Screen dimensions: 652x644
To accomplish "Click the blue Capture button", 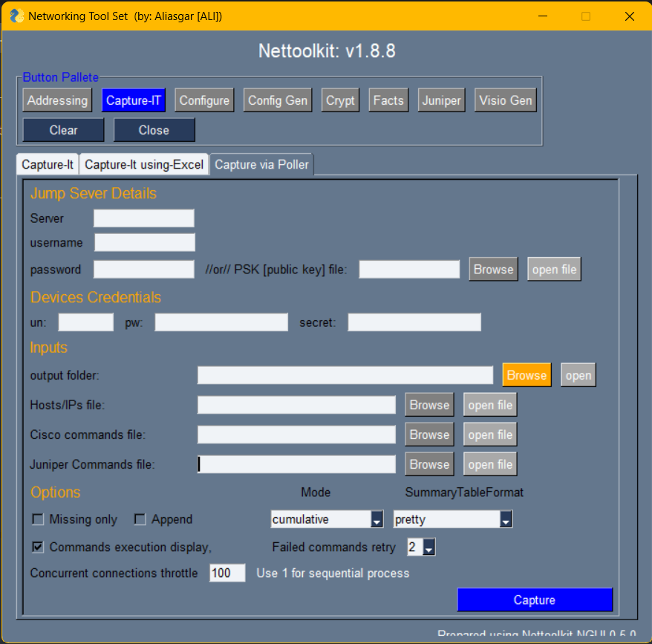I will pos(535,599).
